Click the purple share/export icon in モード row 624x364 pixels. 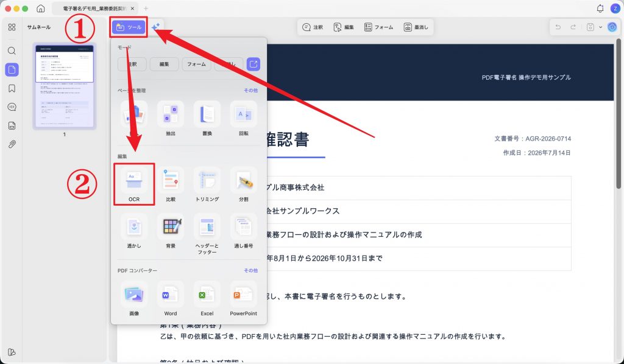(x=253, y=64)
